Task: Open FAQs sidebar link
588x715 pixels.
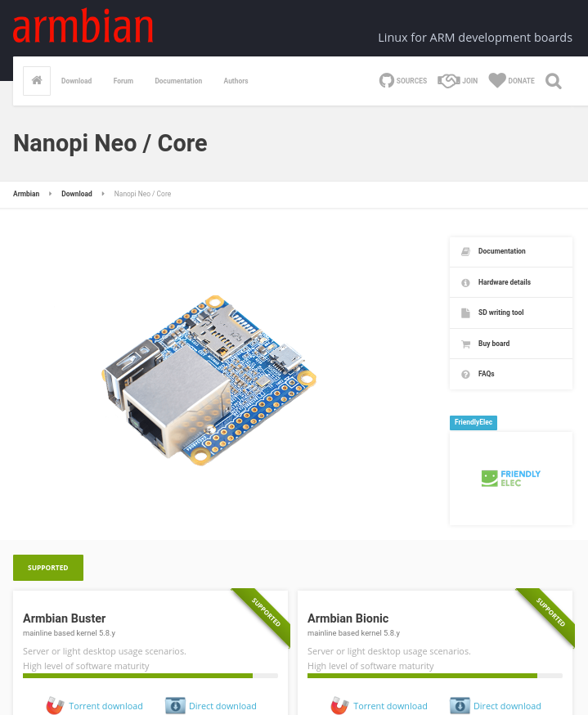Action: pyautogui.click(x=511, y=374)
